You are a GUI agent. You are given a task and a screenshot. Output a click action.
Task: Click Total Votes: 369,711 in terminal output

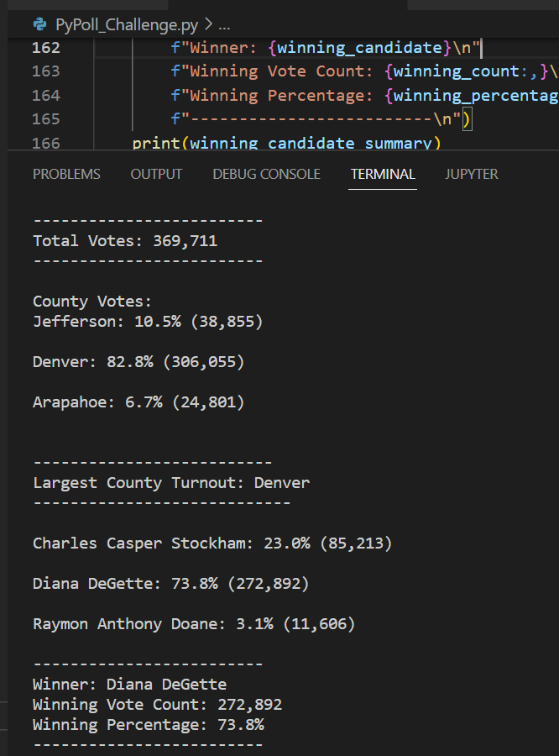click(124, 240)
